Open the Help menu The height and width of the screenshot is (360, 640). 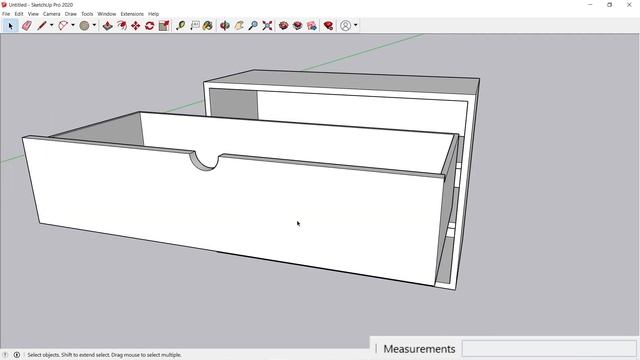153,14
